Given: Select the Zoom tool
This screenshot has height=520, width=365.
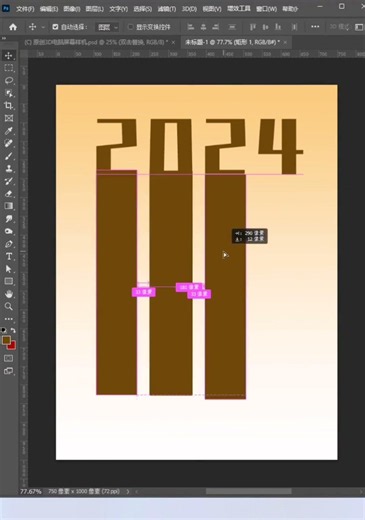Looking at the screenshot, I should coord(9,306).
